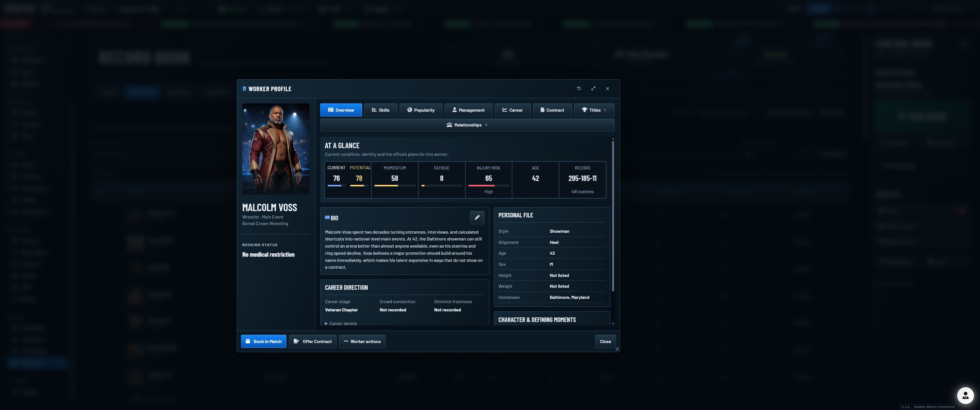Open the Titles tab
Viewport: 980px width, 410px height.
coord(594,110)
